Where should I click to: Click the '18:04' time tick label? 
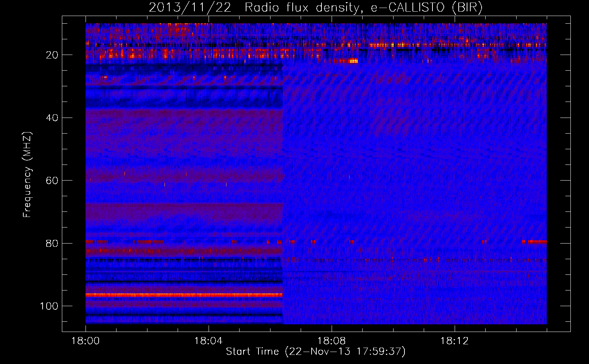[208, 341]
